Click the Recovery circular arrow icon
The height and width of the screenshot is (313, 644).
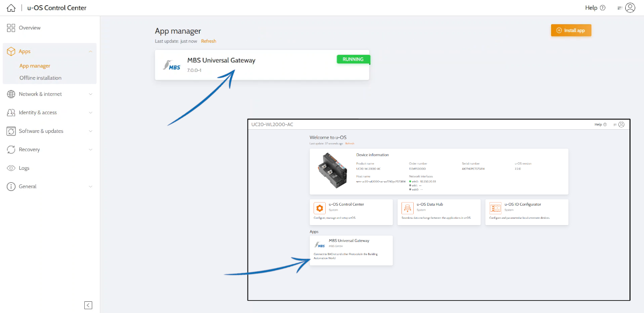click(x=11, y=150)
